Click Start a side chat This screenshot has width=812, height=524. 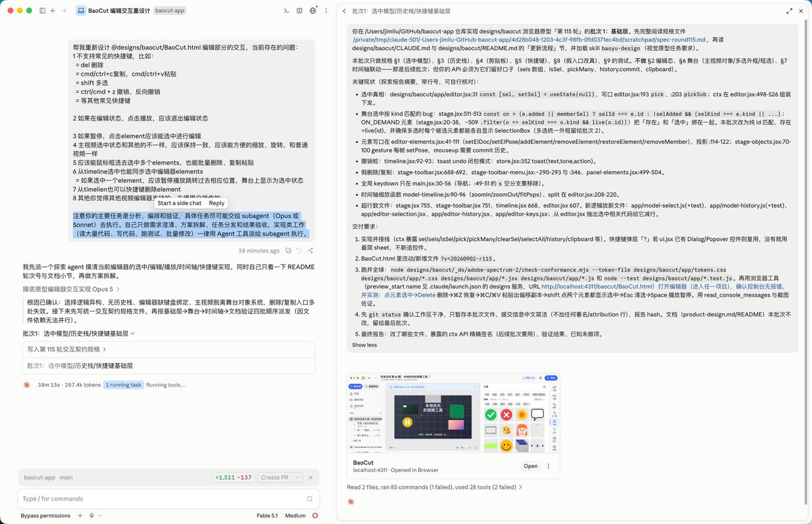click(x=179, y=203)
